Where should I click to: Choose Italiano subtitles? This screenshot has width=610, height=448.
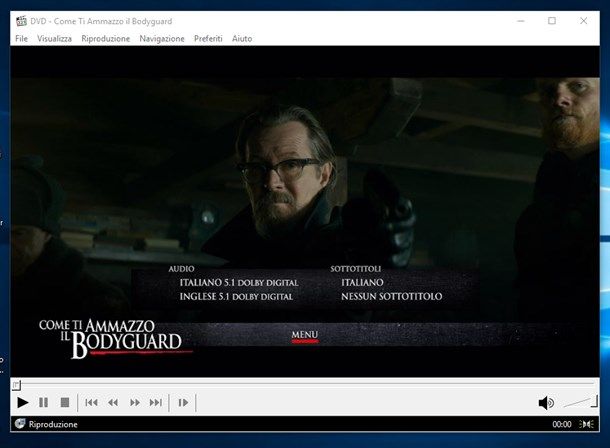click(x=362, y=282)
